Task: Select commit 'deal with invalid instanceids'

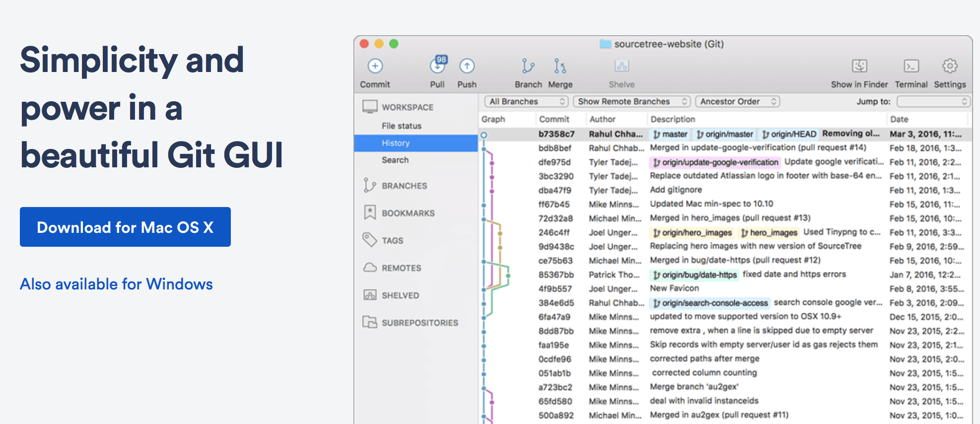Action: tap(725, 401)
